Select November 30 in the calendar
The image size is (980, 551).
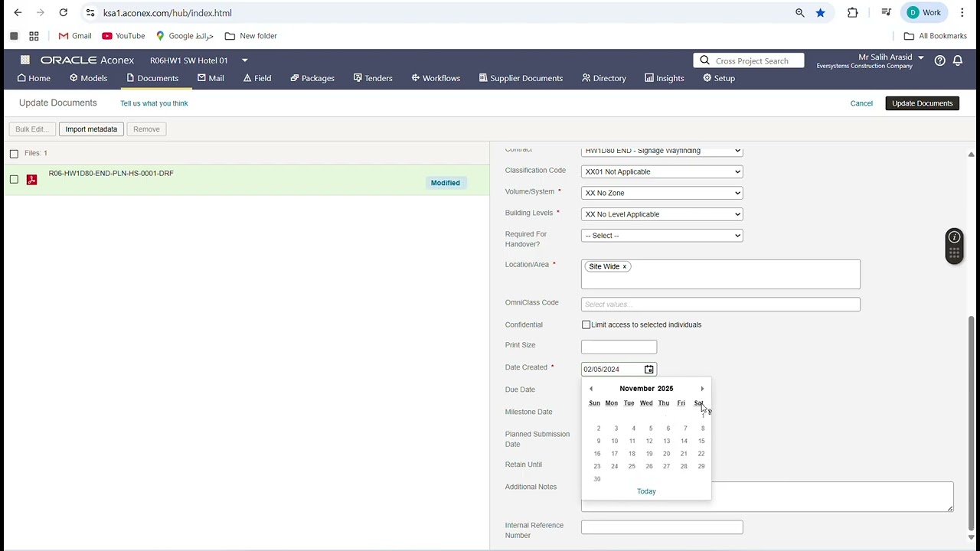pyautogui.click(x=597, y=479)
